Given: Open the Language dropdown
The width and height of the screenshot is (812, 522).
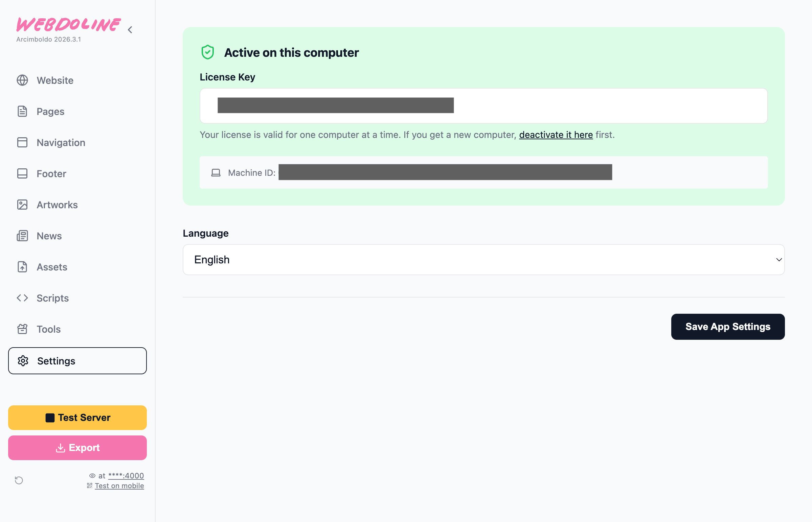Looking at the screenshot, I should coord(483,260).
